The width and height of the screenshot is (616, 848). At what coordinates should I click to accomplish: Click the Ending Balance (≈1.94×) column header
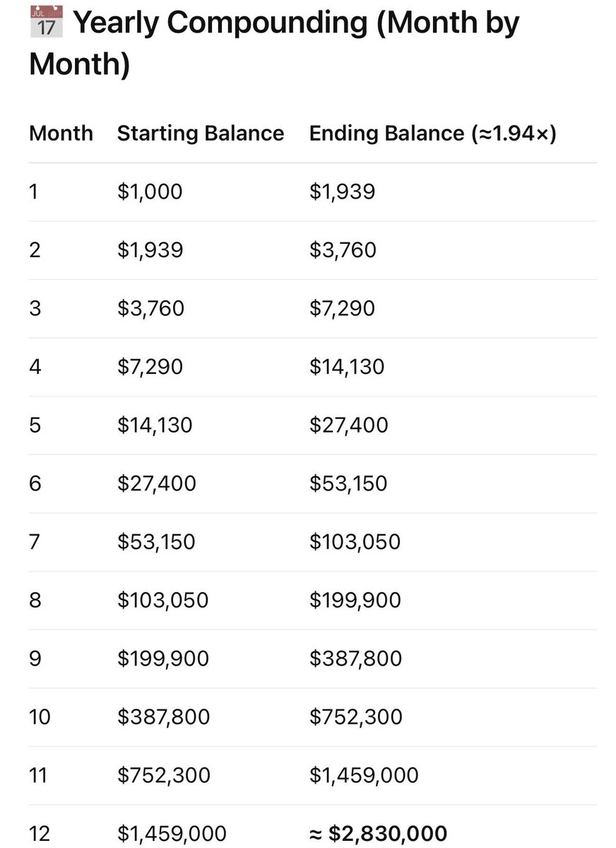433,134
